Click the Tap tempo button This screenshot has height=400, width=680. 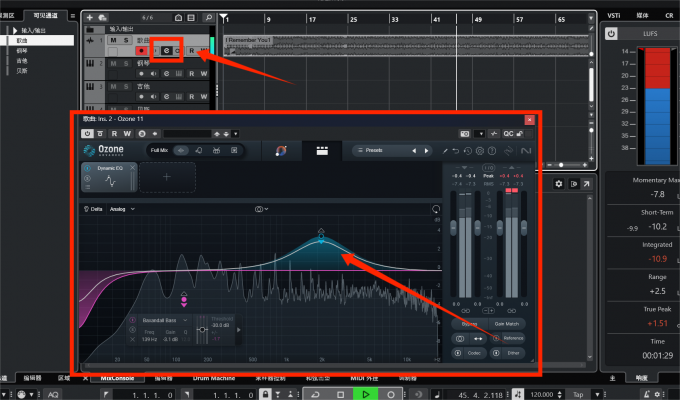tap(578, 394)
